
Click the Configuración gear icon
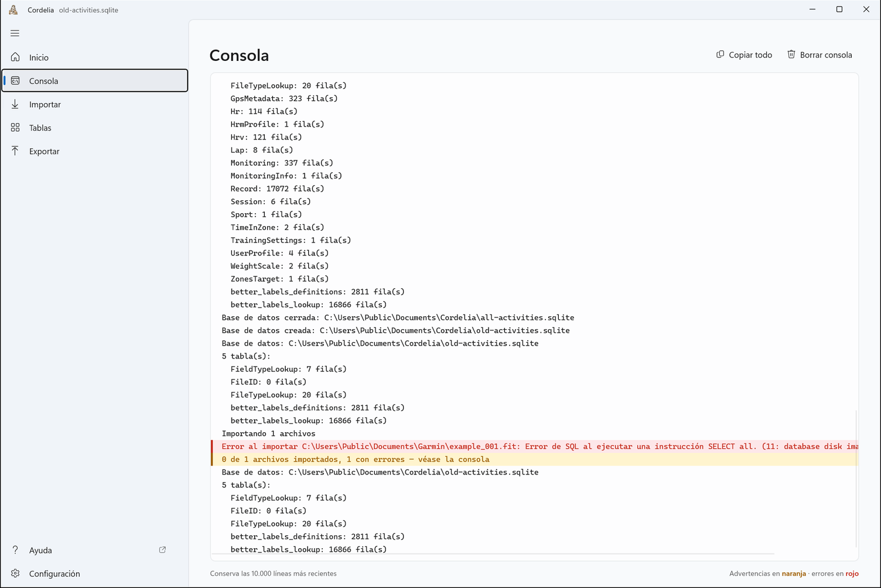click(15, 573)
